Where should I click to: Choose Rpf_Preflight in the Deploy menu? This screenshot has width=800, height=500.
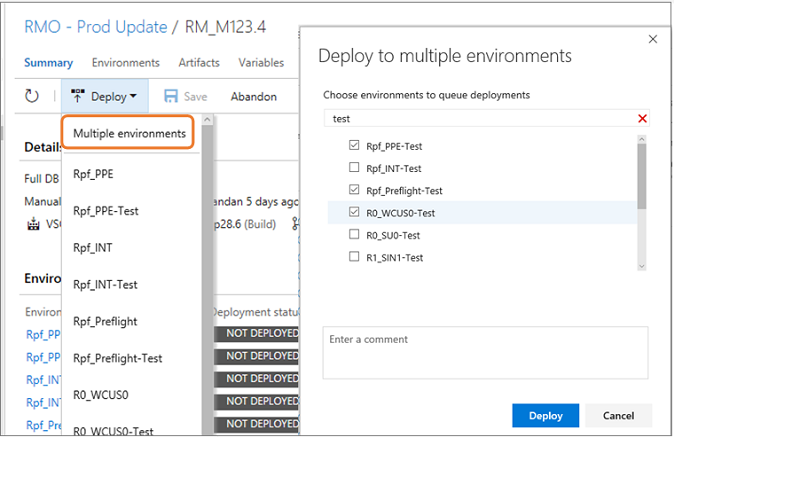pos(105,321)
